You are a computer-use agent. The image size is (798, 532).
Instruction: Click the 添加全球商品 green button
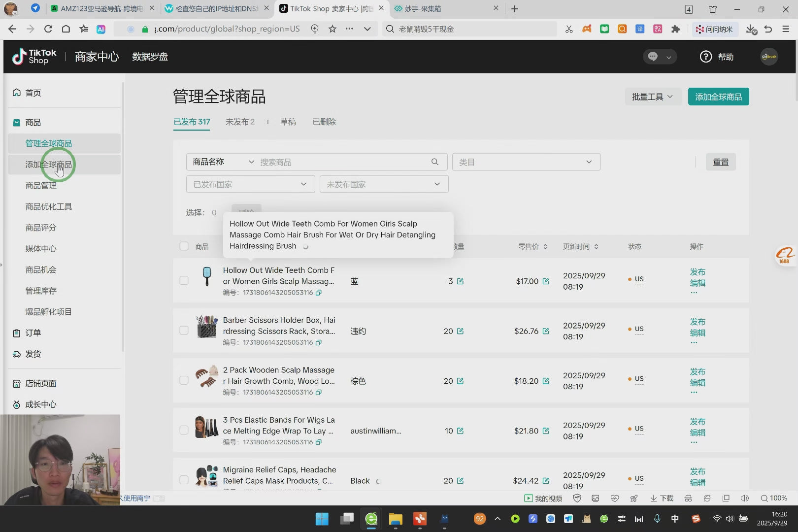pos(718,97)
